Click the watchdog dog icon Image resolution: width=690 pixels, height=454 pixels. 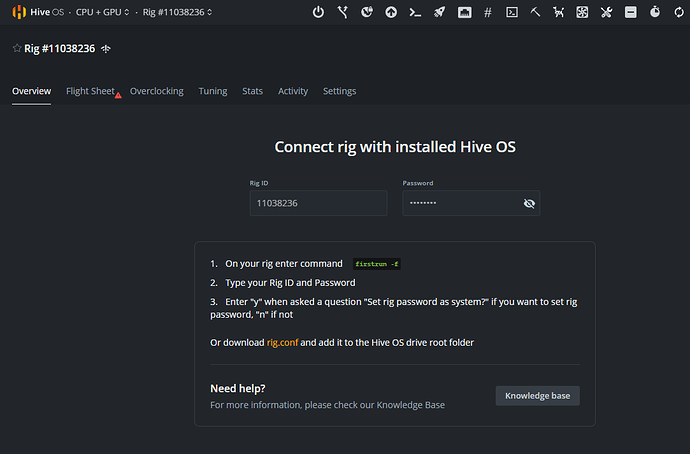point(558,12)
